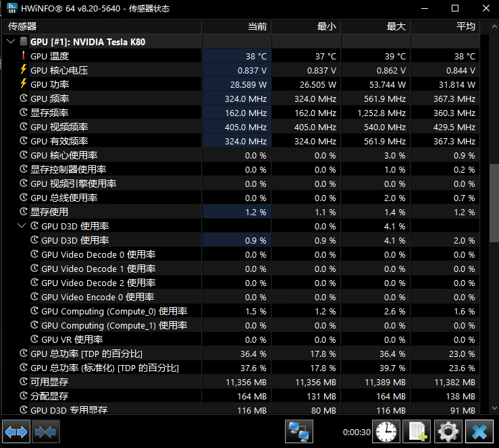
Task: Select the 显存频率 sensor row
Action: (x=49, y=113)
